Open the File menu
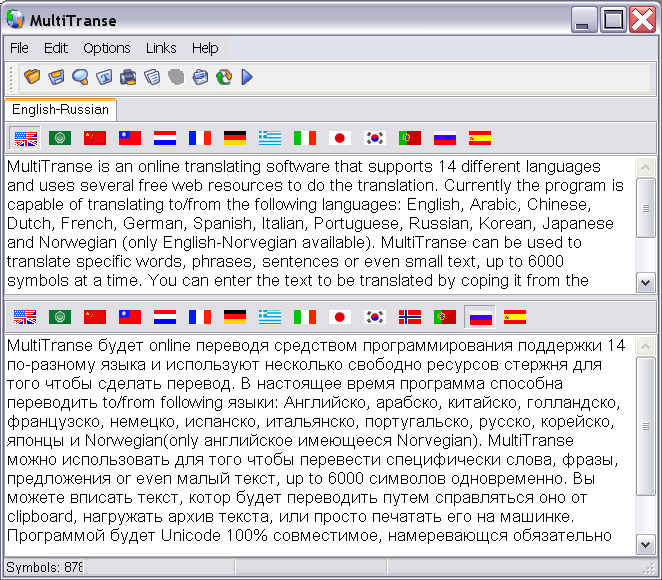Viewport: 662px width, 580px height. pyautogui.click(x=19, y=48)
